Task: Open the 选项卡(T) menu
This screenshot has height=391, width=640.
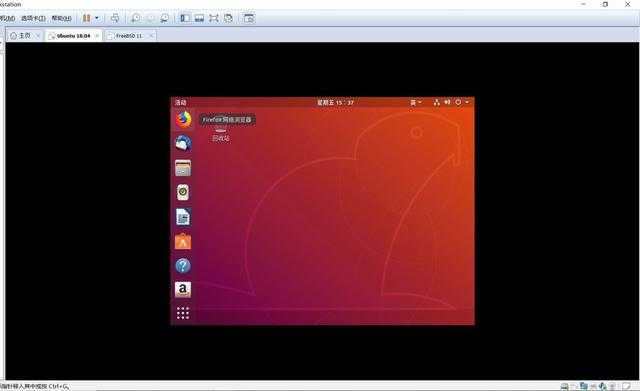Action: [x=33, y=18]
